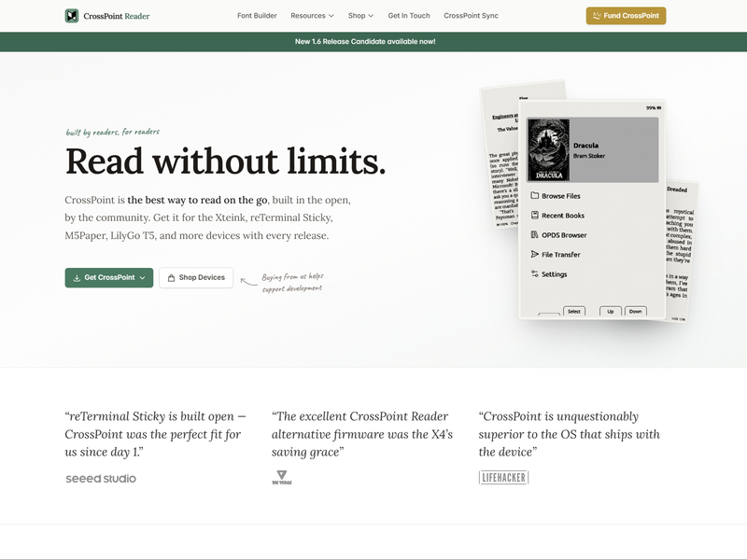Expand the Shop dropdown menu

coord(360,16)
